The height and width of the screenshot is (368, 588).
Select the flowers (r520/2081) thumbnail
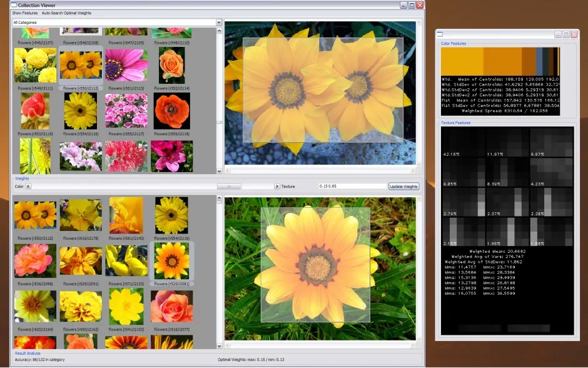tap(171, 263)
